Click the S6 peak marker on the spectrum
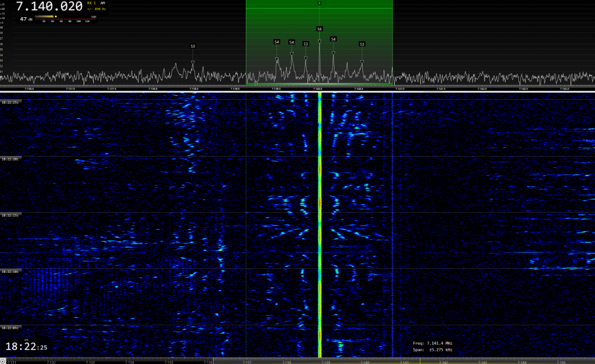 [x=319, y=29]
